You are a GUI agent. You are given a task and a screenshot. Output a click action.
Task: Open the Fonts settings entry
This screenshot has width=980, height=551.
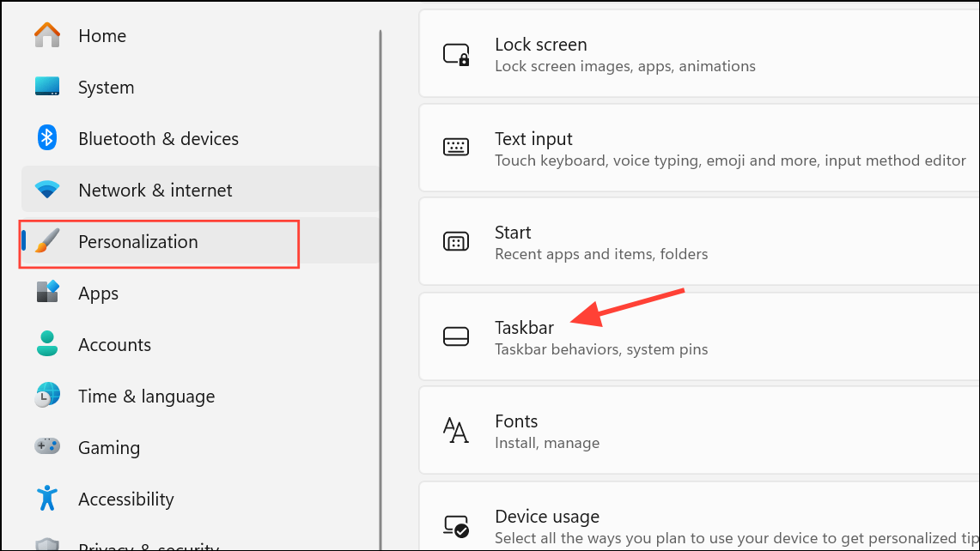(601, 430)
